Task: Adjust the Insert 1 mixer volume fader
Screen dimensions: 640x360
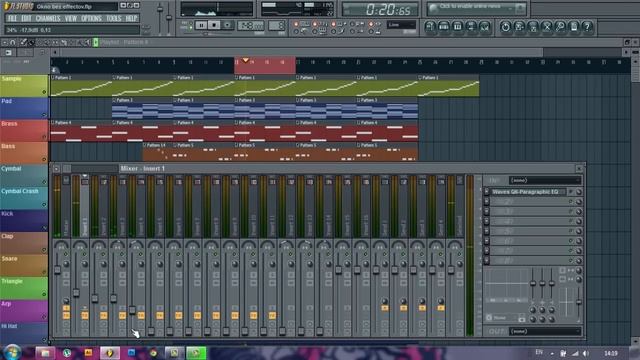Action: 76,292
